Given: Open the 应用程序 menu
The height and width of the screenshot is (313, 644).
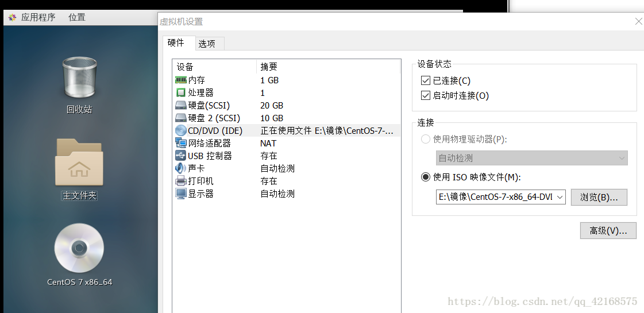Looking at the screenshot, I should pyautogui.click(x=38, y=17).
